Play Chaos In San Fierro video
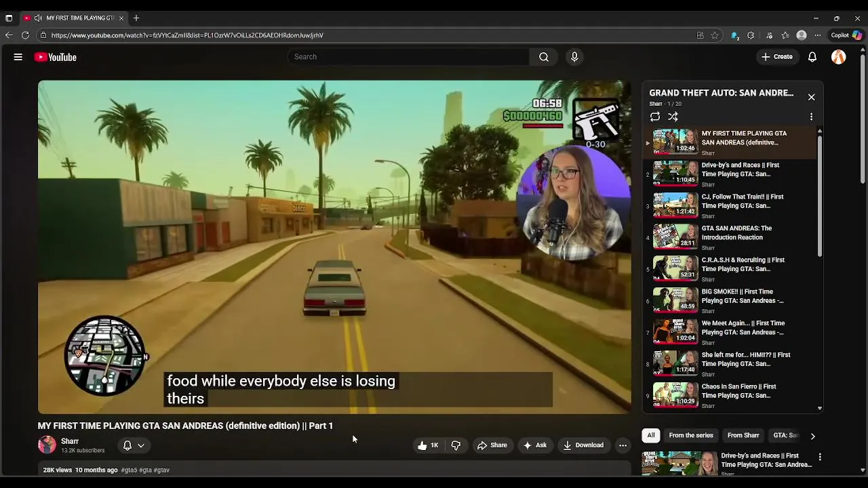This screenshot has width=868, height=488. 730,396
